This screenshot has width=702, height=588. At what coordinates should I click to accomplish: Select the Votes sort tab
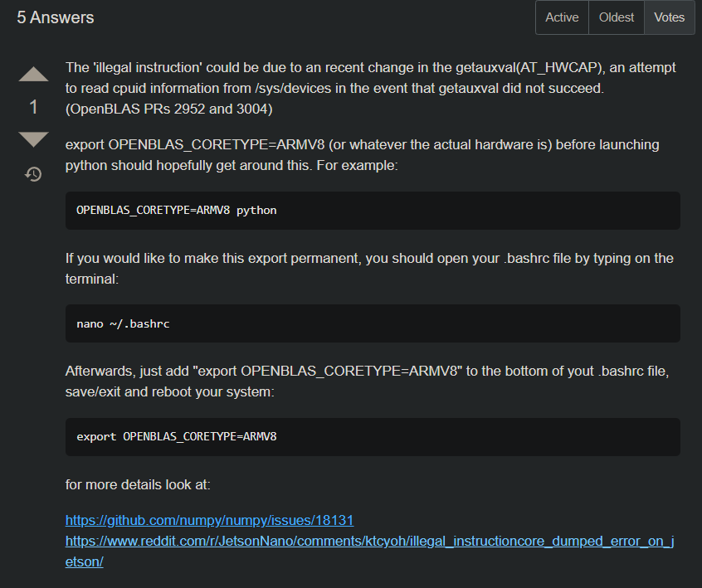[x=669, y=17]
